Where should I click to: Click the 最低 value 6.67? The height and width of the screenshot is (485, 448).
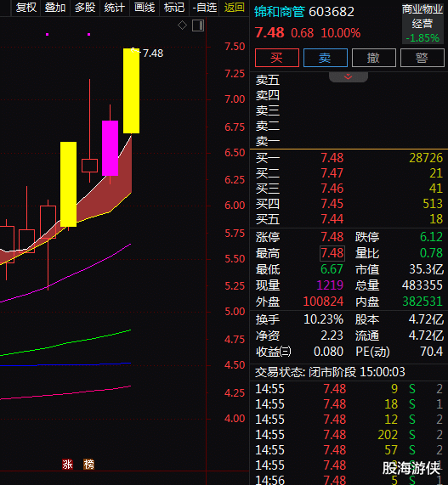tap(332, 269)
